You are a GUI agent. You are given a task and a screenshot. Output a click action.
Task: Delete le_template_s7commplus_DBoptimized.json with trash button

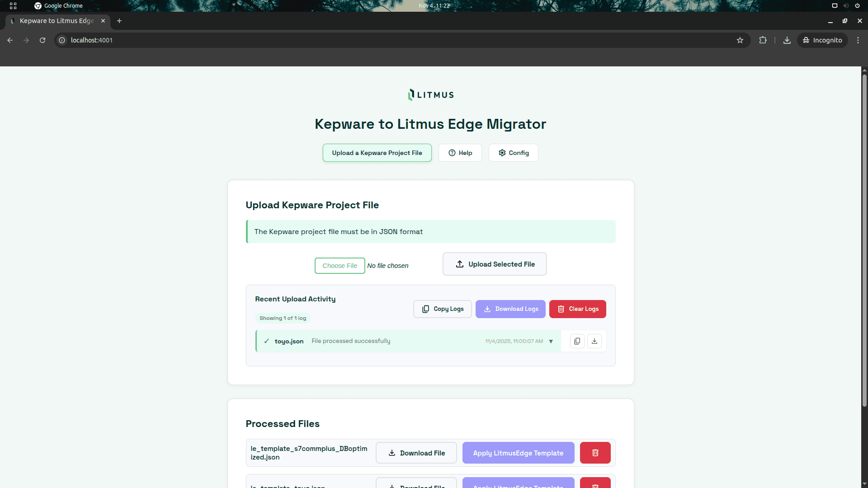(594, 452)
